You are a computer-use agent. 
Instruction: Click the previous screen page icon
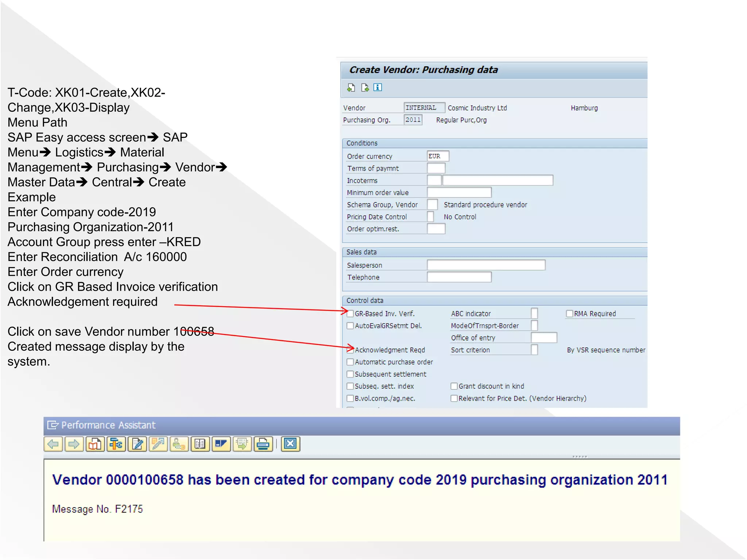351,87
